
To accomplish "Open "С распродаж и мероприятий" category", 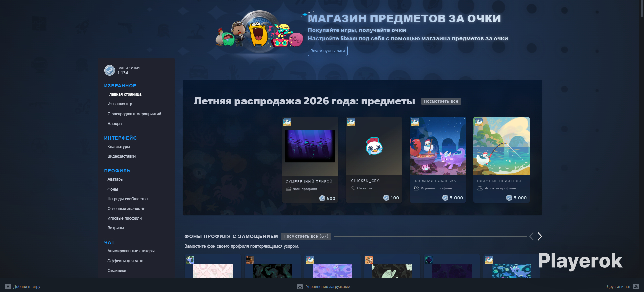I will click(x=134, y=114).
